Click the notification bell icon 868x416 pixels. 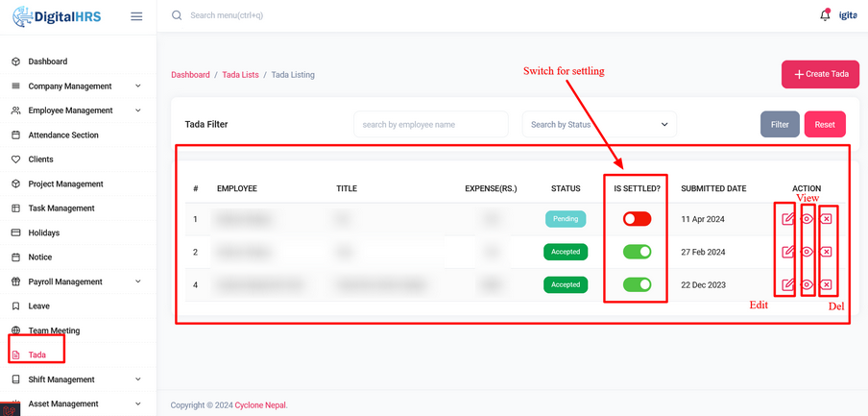(825, 15)
